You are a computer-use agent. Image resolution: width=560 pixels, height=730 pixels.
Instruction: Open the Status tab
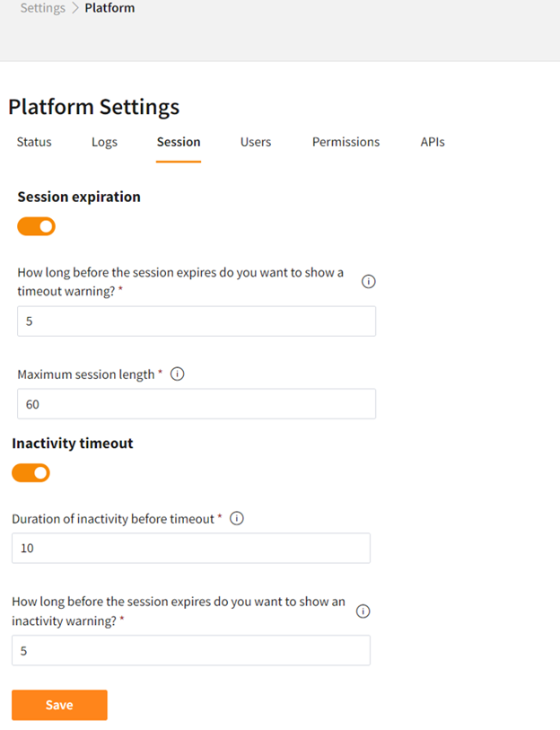(x=34, y=142)
